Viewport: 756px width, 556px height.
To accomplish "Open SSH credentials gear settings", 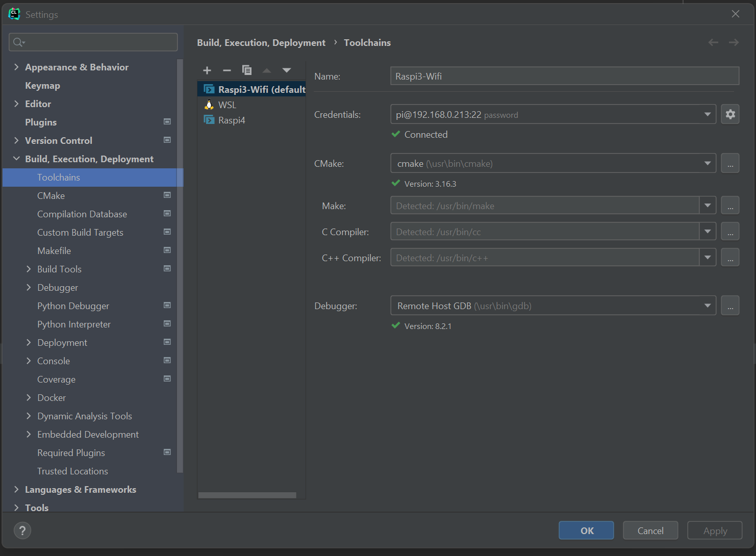I will point(730,114).
